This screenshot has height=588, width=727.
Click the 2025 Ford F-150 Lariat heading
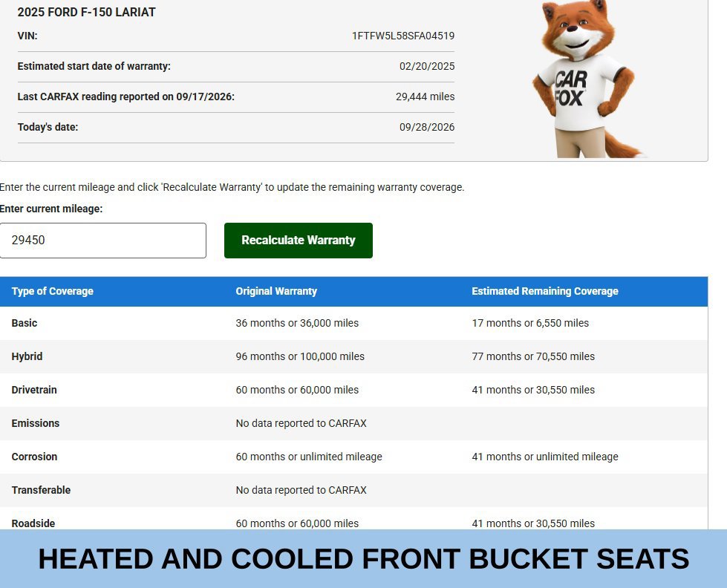coord(87,13)
